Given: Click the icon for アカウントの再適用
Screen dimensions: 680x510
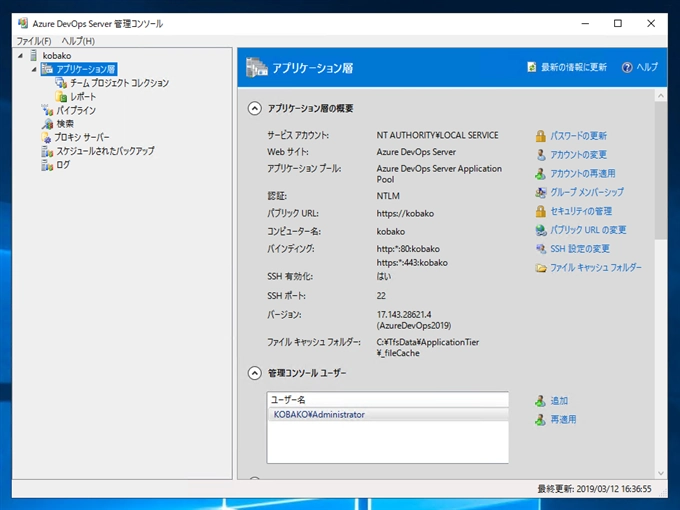Looking at the screenshot, I should coord(540,174).
